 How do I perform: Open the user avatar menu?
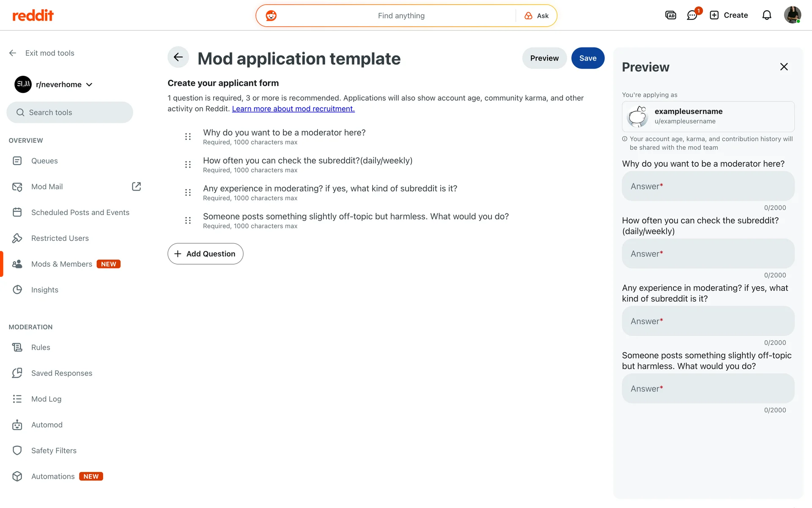(x=792, y=15)
